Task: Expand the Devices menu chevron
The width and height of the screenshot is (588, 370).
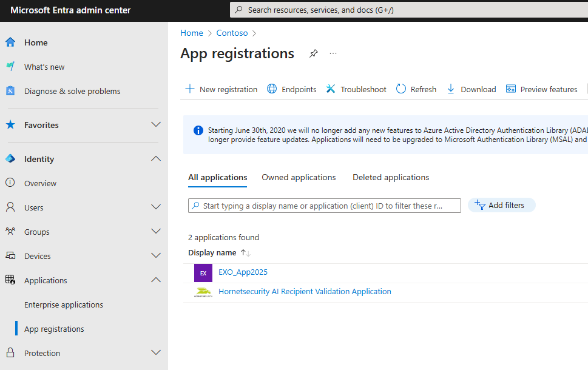Action: (156, 255)
